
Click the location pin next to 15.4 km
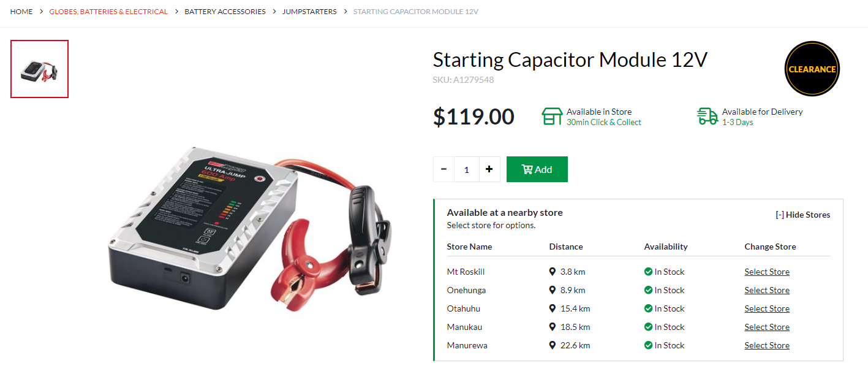(553, 308)
